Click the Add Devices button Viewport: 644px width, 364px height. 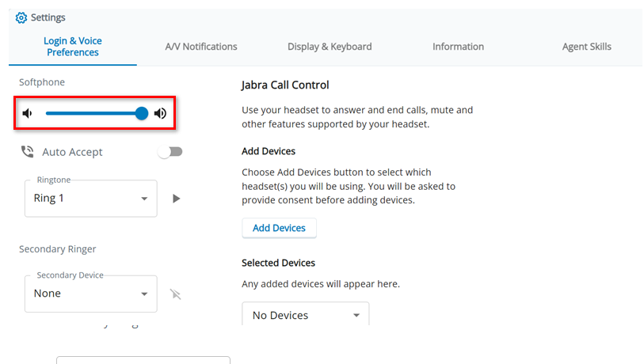(280, 228)
